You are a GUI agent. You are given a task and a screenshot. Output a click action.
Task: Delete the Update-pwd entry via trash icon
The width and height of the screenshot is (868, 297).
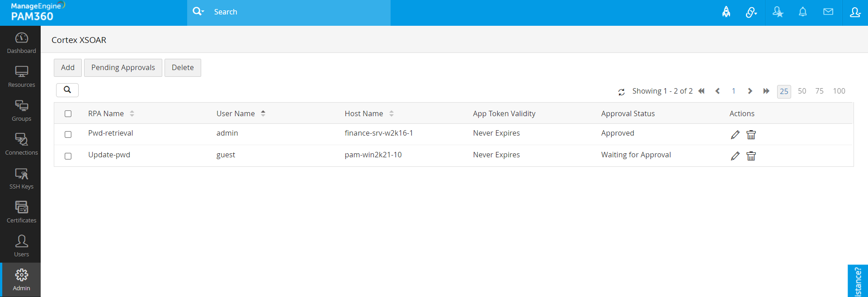click(x=751, y=156)
